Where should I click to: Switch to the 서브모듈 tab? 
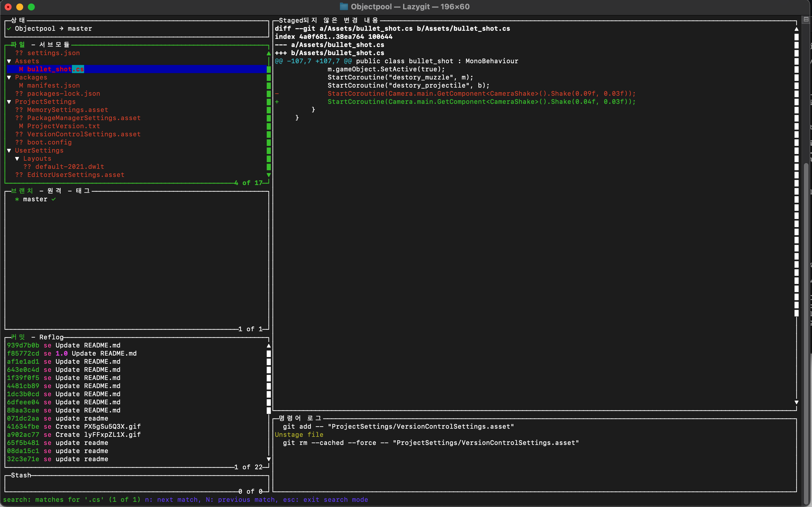point(54,45)
